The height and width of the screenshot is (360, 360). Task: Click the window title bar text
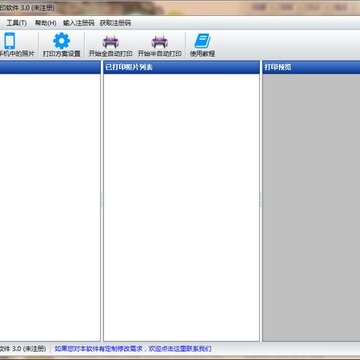click(x=27, y=8)
